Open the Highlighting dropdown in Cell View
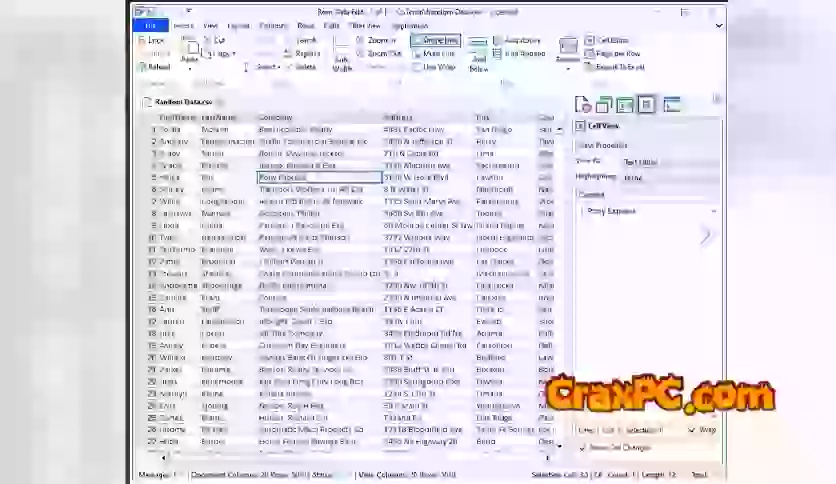The image size is (836, 484). pos(668,177)
